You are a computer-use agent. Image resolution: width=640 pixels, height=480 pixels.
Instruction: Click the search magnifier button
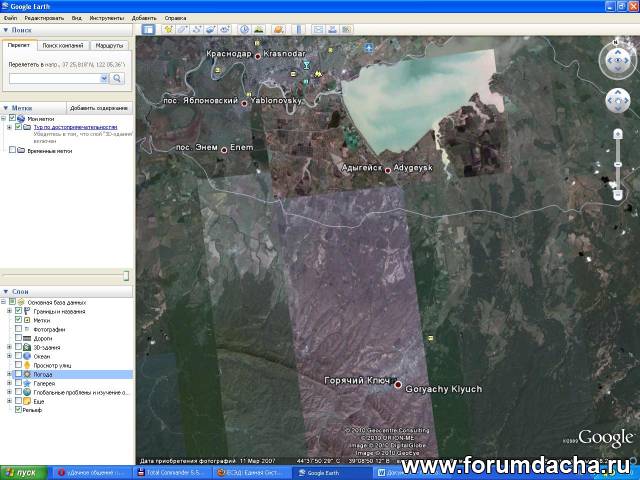(117, 78)
